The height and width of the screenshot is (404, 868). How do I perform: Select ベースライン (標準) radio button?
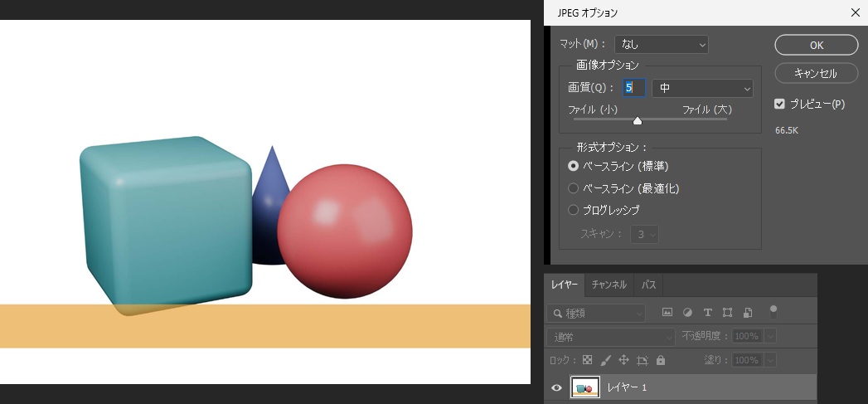[x=574, y=166]
